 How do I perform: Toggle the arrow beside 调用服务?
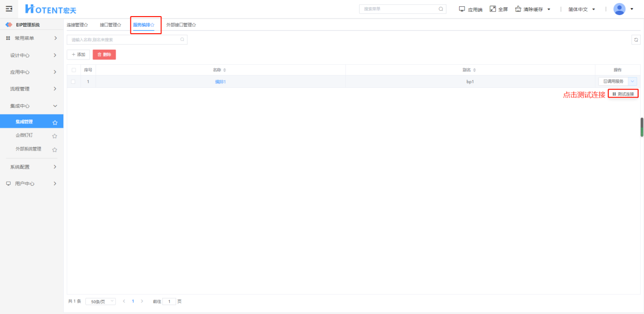click(632, 81)
